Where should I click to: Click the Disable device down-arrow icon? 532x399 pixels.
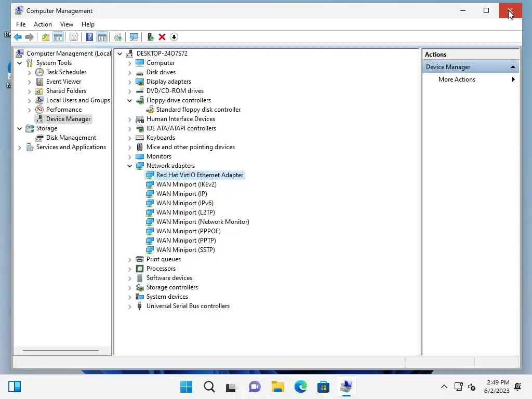click(174, 37)
